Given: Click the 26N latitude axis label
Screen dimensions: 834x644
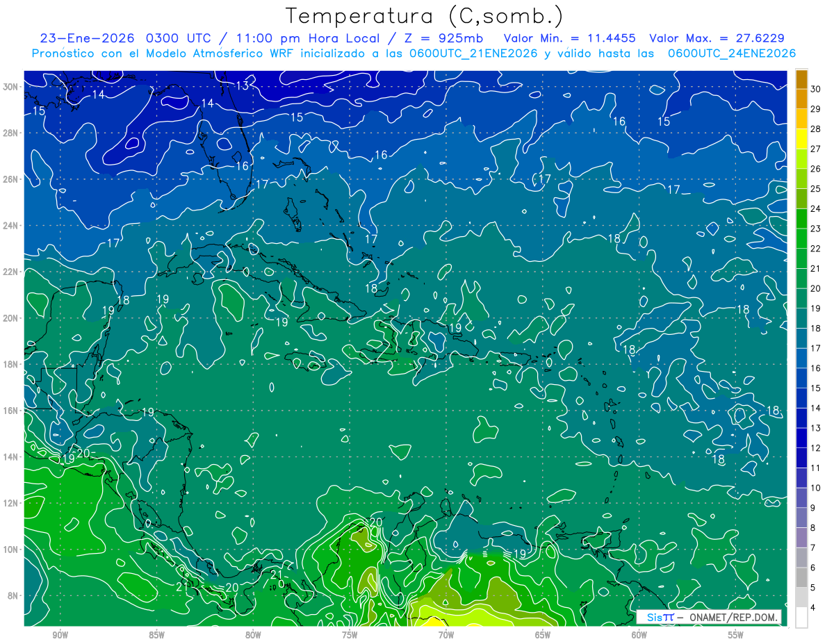Looking at the screenshot, I should (x=10, y=179).
